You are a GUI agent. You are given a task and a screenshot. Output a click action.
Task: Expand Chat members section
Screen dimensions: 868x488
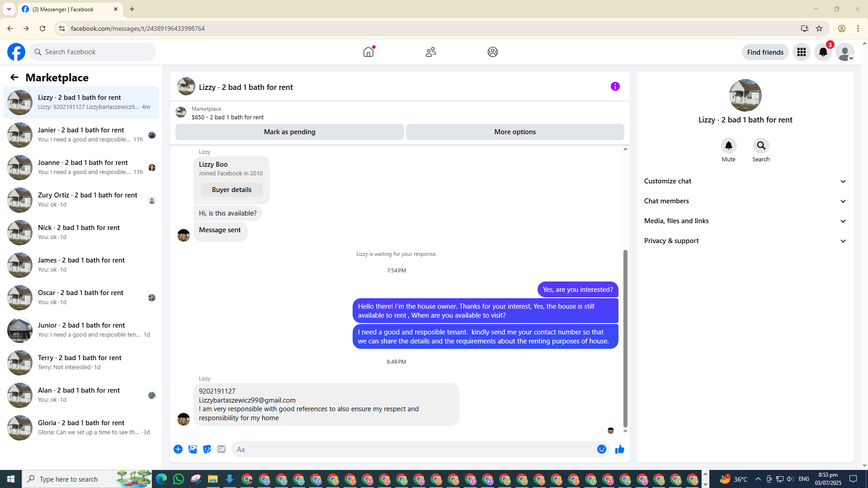(745, 201)
